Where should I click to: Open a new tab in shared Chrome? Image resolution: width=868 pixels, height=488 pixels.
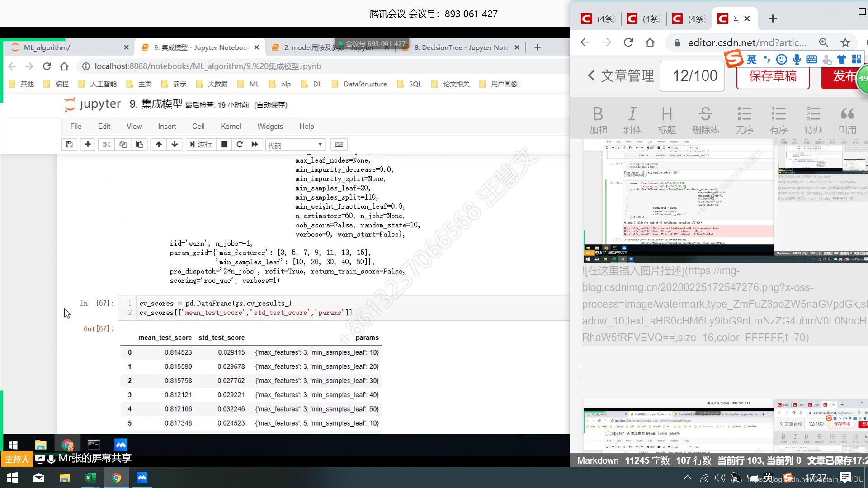538,47
